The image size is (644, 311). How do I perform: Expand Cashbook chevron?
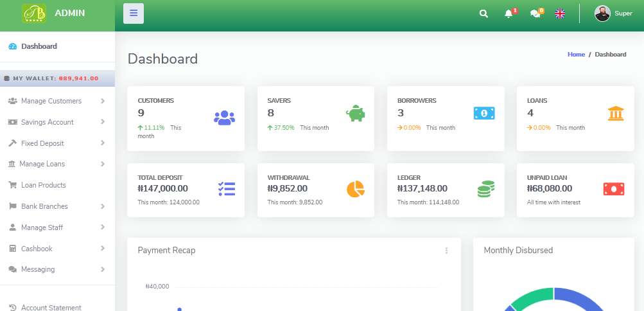click(x=103, y=248)
